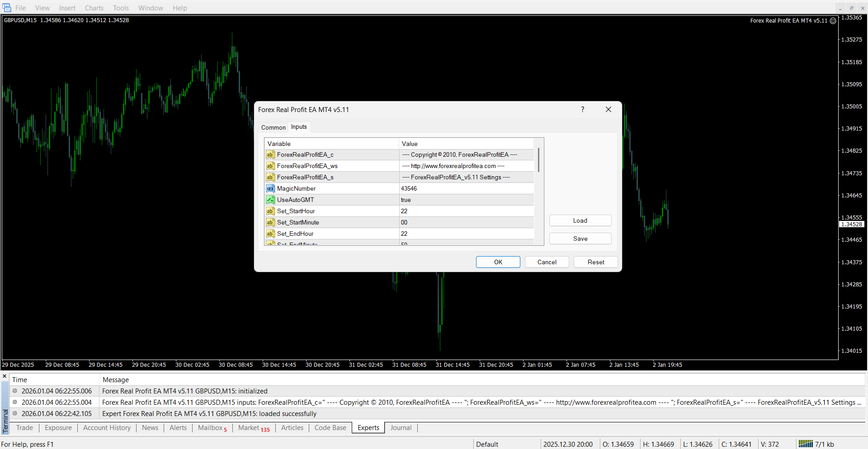Click the question mark help icon in dialog
Screen dimensions: 868x449
tap(582, 109)
